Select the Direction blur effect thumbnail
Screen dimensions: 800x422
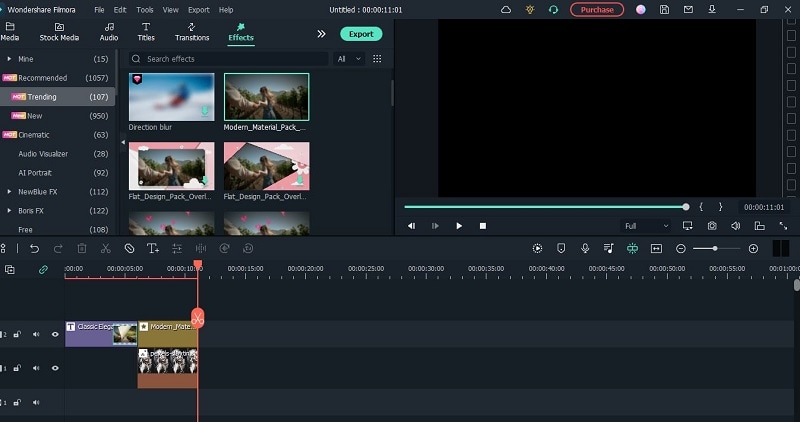pos(171,97)
